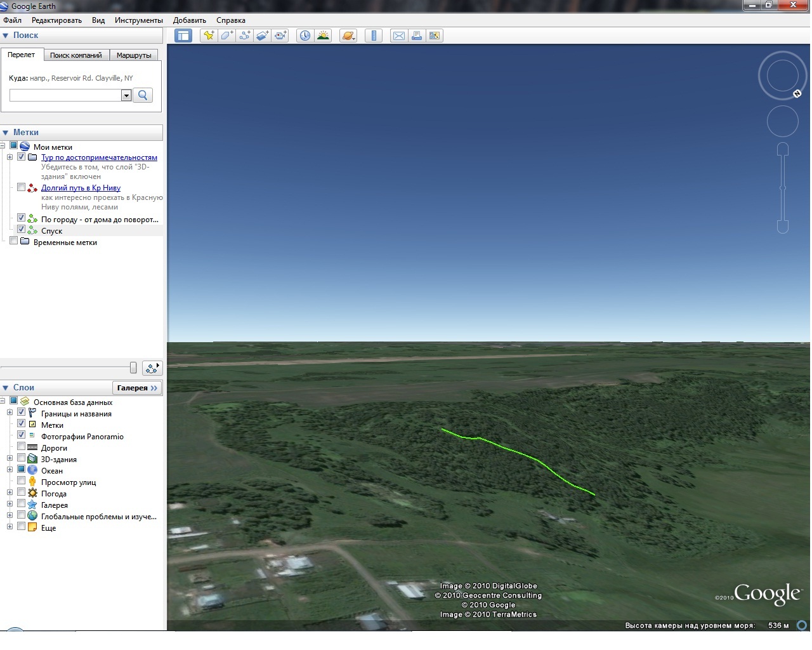
Task: Uncheck Тур по достопримечательностям checkbox
Action: (21, 157)
